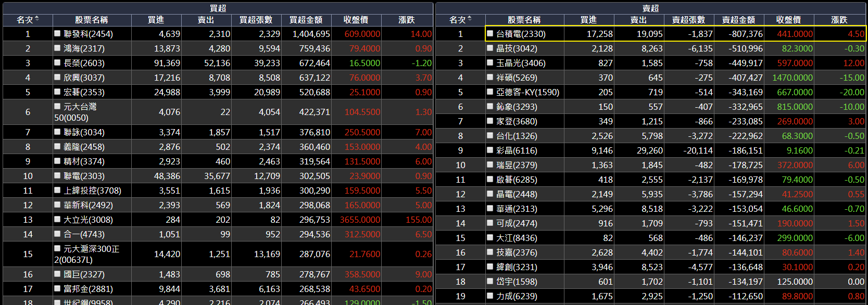Screen dimensions: 868x305
Task: Click the 賣出 header in the 賣超 table
Action: click(x=638, y=20)
